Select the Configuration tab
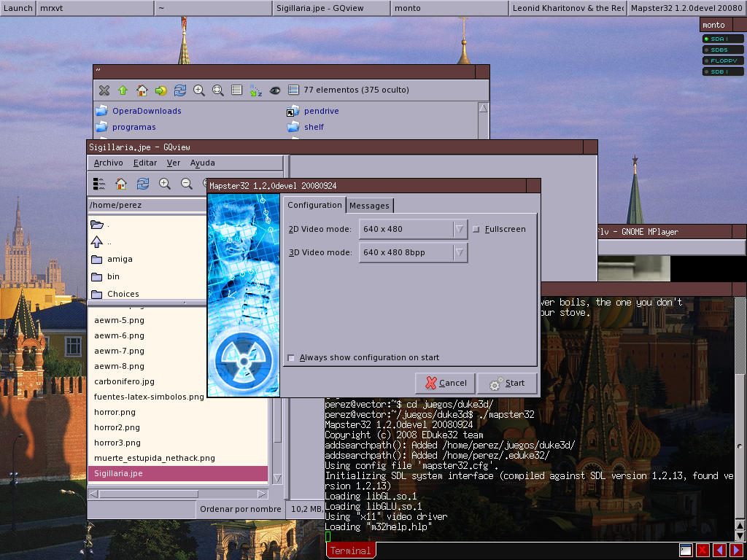 [314, 205]
